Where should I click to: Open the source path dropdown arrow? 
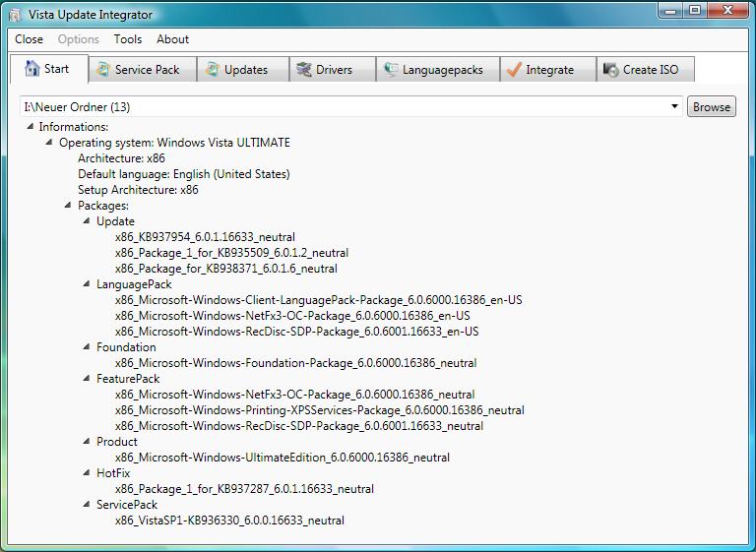tap(674, 106)
